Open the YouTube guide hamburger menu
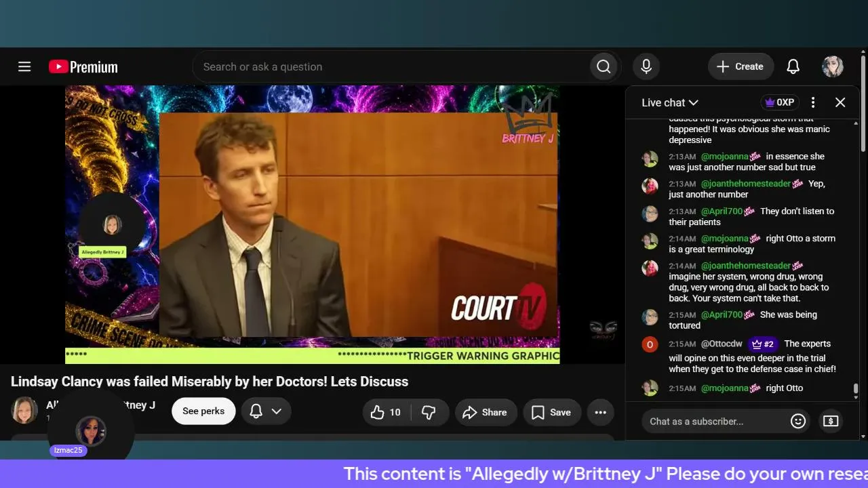Image resolution: width=868 pixels, height=488 pixels. 24,66
